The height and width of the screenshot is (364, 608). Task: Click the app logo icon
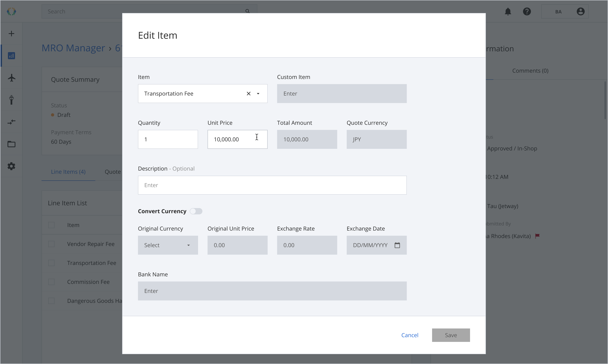coord(11,11)
